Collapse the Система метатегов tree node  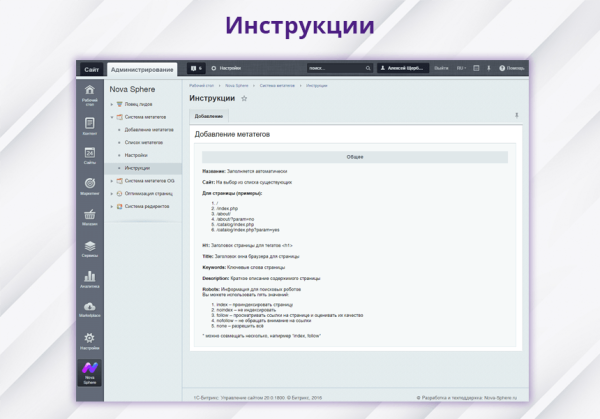[112, 117]
